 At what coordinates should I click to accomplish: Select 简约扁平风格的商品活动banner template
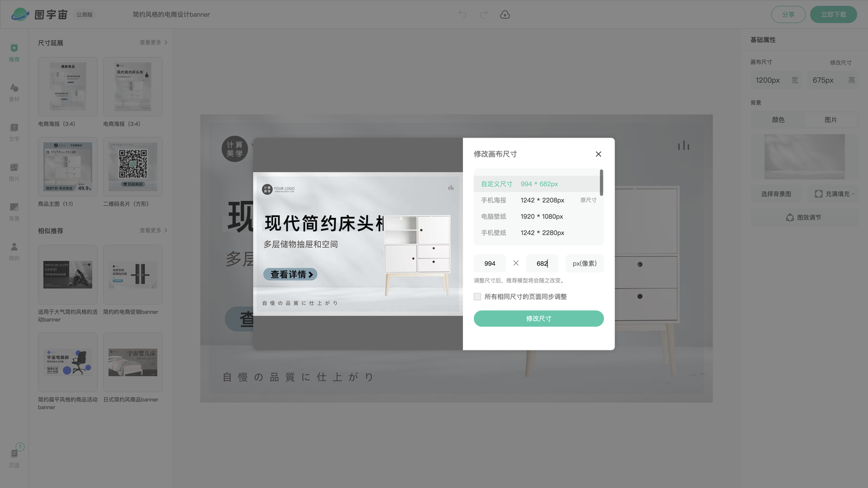(68, 363)
